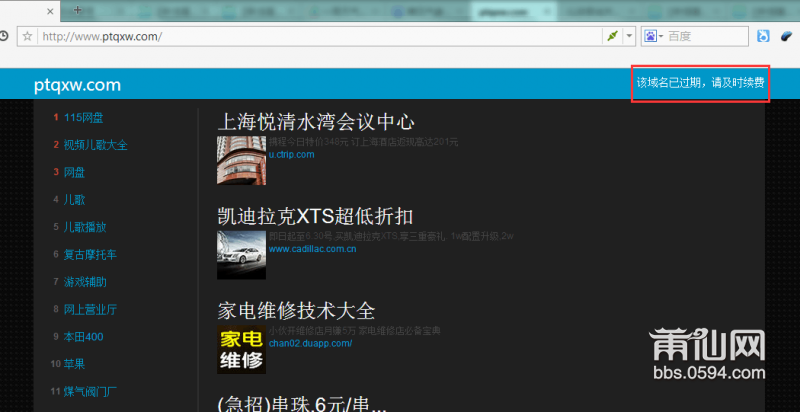Click the 家电维修 yellow thumbnail
This screenshot has width=800, height=412.
[241, 349]
